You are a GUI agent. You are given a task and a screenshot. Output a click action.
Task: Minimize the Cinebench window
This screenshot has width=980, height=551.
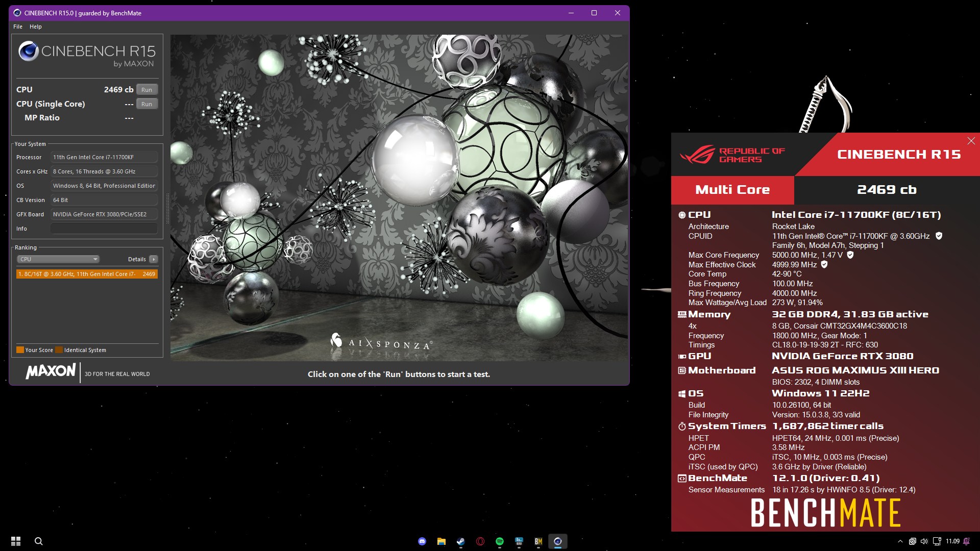571,13
